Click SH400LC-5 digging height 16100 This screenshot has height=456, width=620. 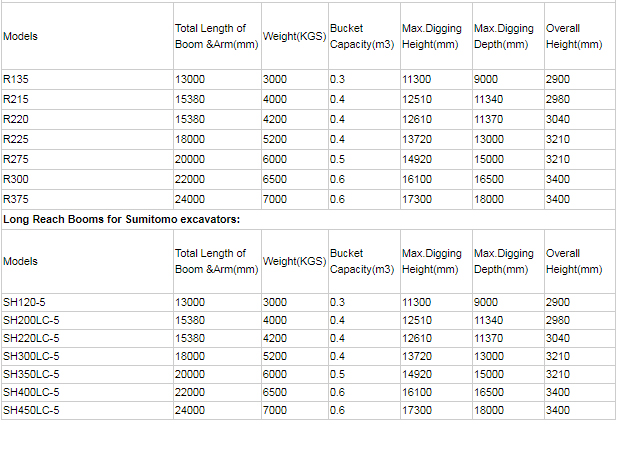click(x=417, y=392)
